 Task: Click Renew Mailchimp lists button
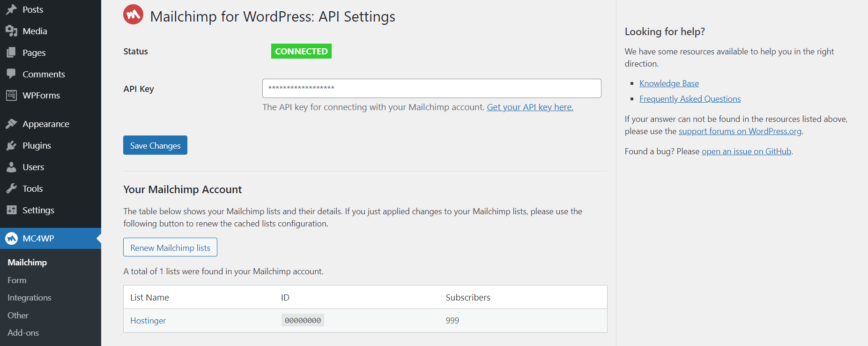pyautogui.click(x=170, y=248)
